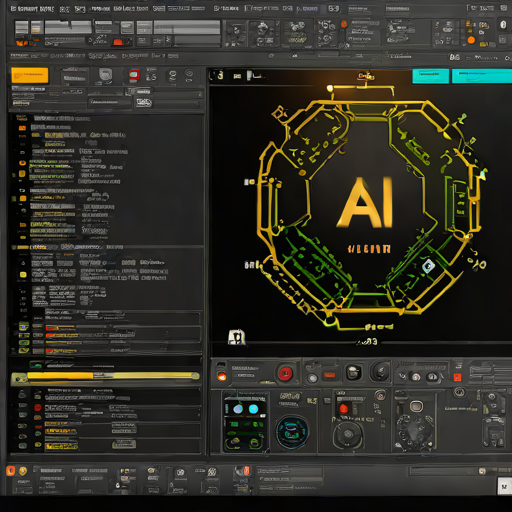Toggle the light-blue circle beside the cyan circle
The height and width of the screenshot is (512, 512).
tap(238, 409)
